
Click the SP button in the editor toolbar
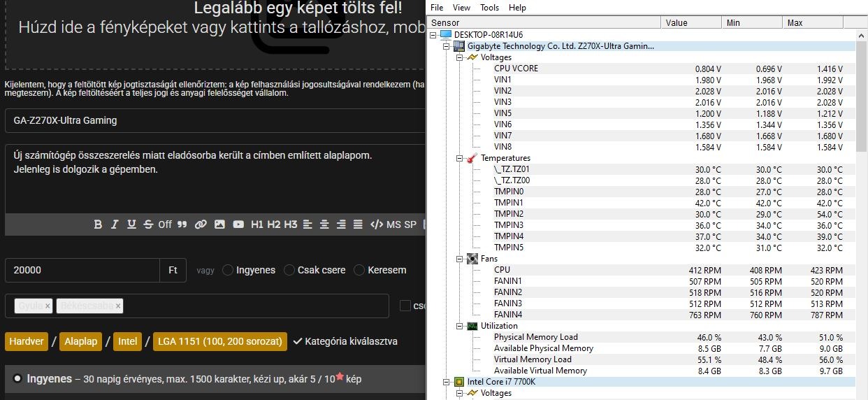410,224
